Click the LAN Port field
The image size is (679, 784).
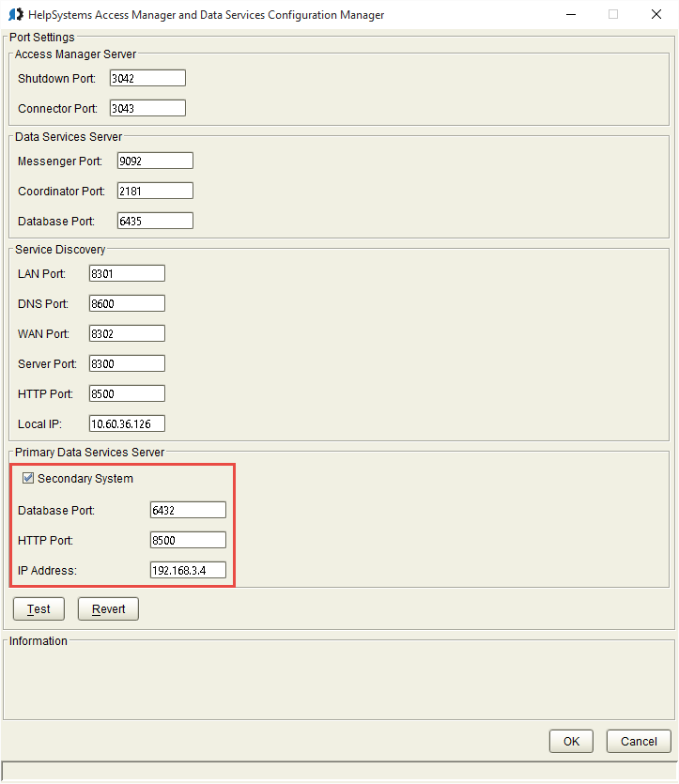click(127, 273)
